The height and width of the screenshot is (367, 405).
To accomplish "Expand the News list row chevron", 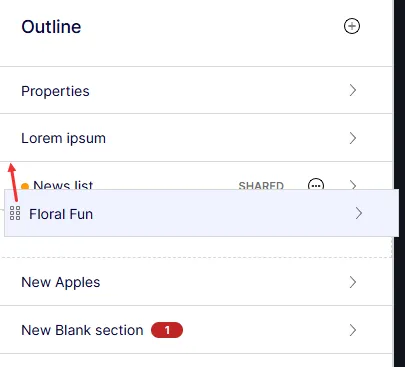I will coord(353,184).
